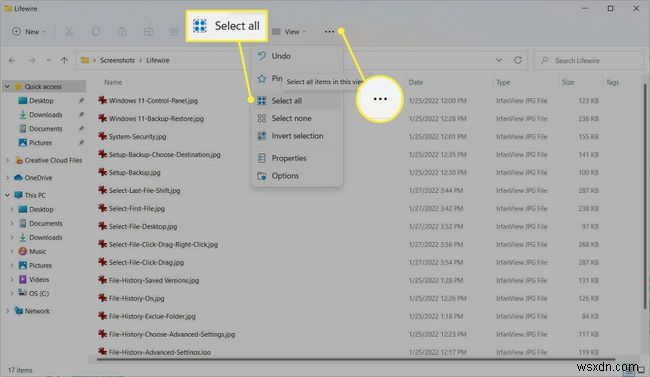Click the Search Lifewire field

coord(589,61)
